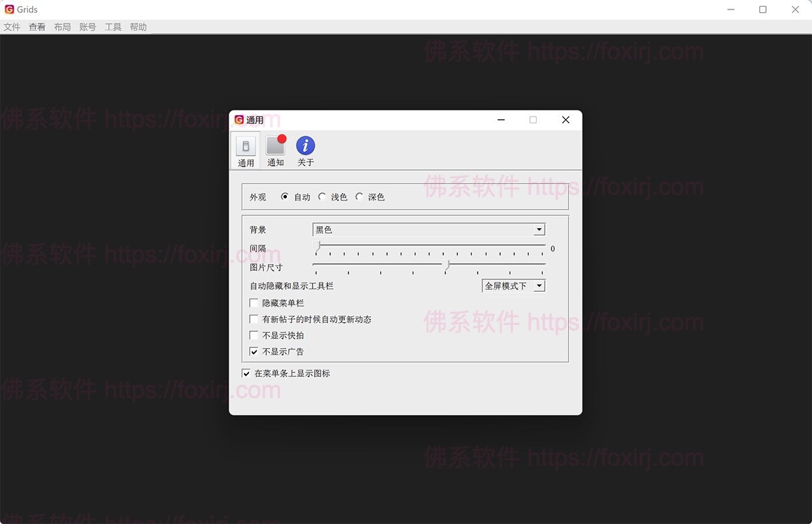Image resolution: width=812 pixels, height=524 pixels.
Task: Select the 深色 appearance radio button
Action: tap(359, 196)
